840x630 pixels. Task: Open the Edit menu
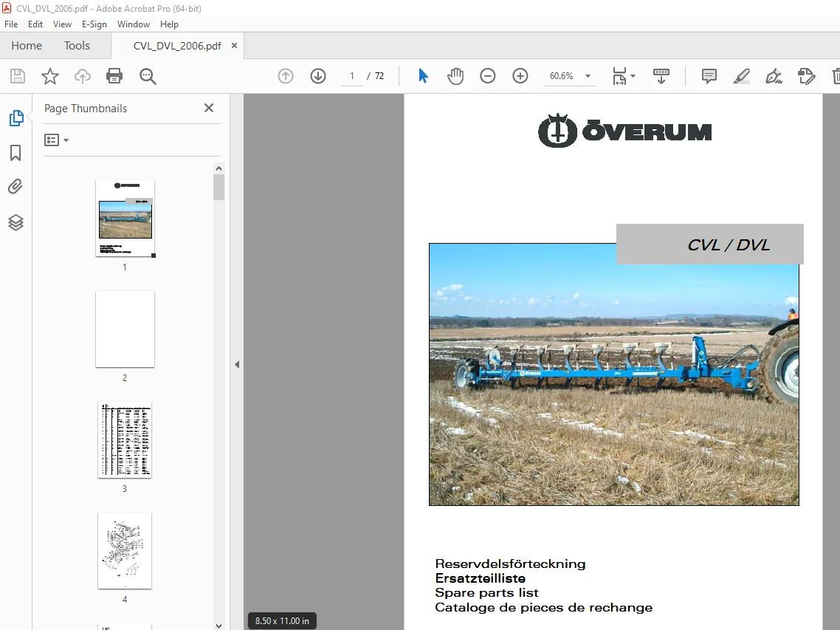point(35,24)
